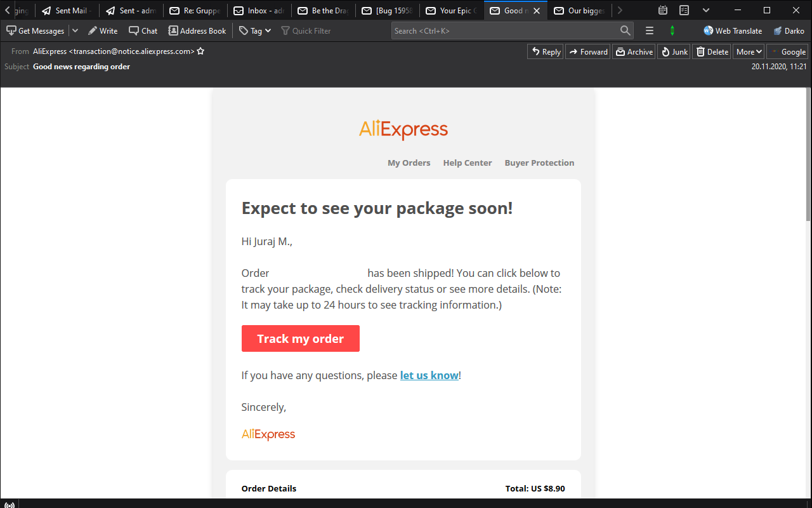The height and width of the screenshot is (508, 812).
Task: Click the green up-down arrows icon
Action: tap(672, 30)
